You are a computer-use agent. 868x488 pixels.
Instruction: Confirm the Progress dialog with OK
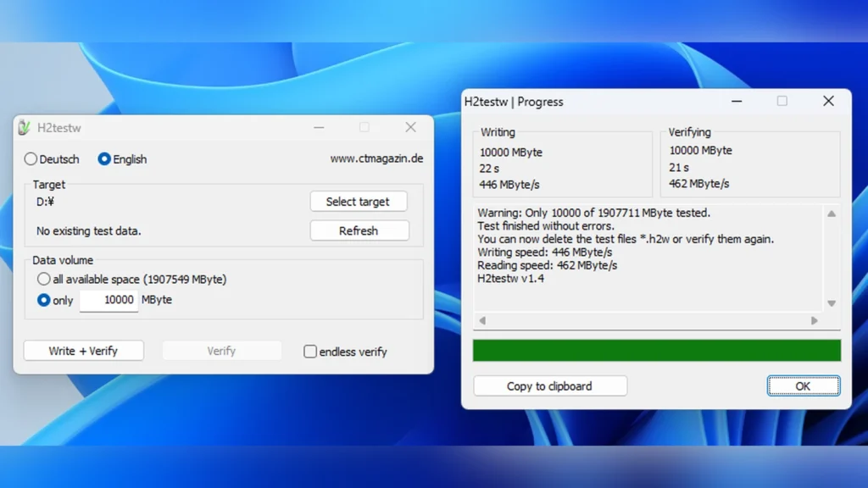(804, 385)
